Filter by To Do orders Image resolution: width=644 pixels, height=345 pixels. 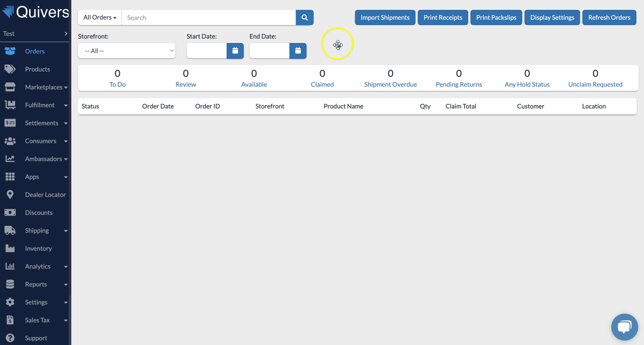117,84
